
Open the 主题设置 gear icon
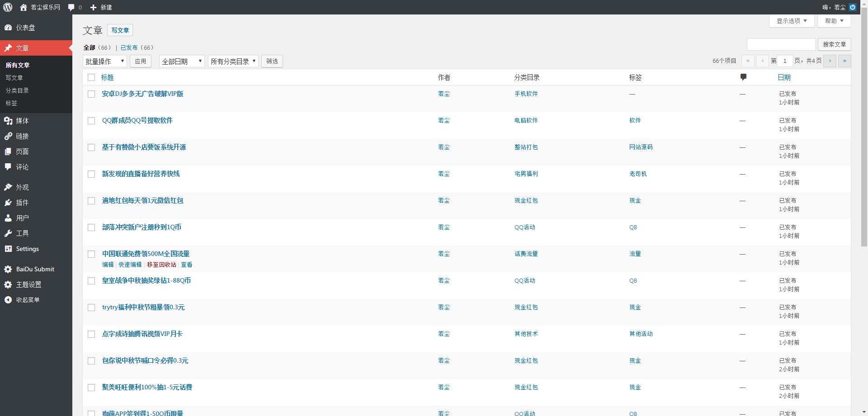[x=8, y=284]
